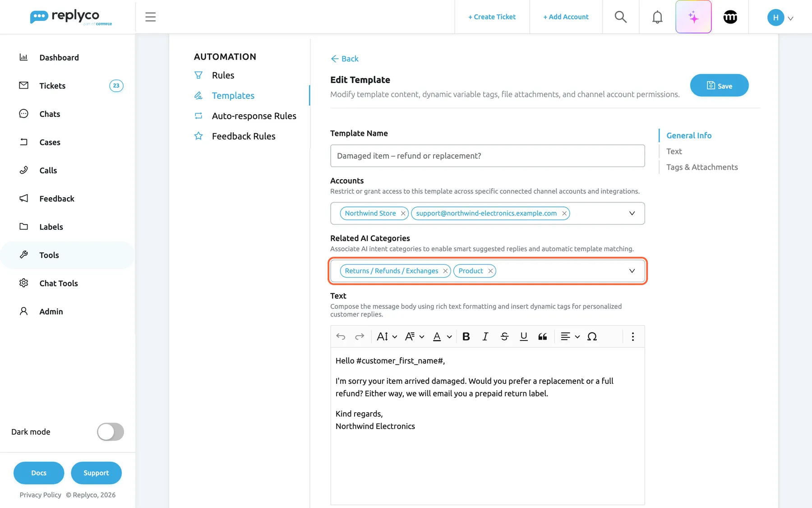Insert a block quote
Viewport: 812px width, 508px height.
click(x=542, y=336)
